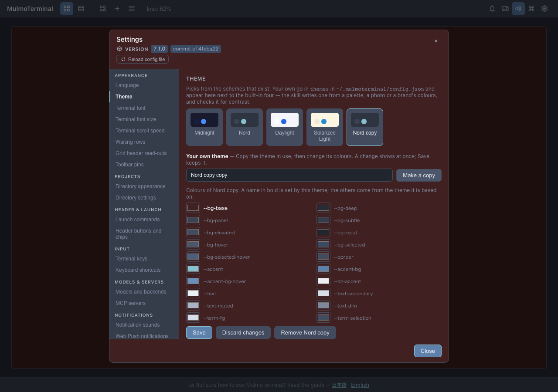Open the --bg-hover colour swatch
Viewport: 558px width, 392px height.
pyautogui.click(x=193, y=245)
